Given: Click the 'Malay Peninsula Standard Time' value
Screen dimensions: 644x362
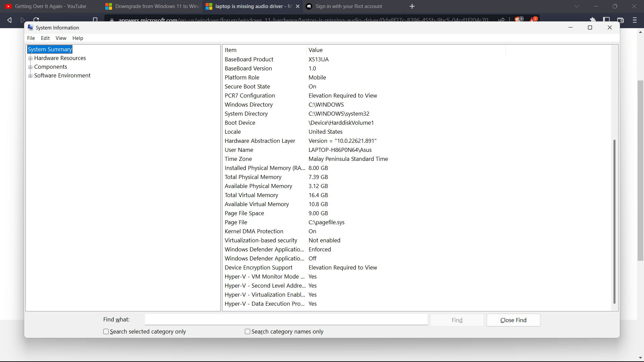Looking at the screenshot, I should (x=348, y=159).
